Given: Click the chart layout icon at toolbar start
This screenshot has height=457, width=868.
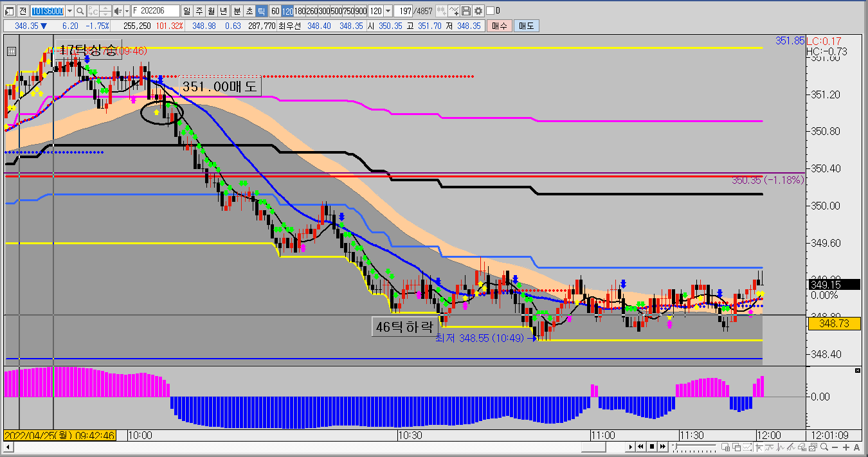Looking at the screenshot, I should (9, 11).
